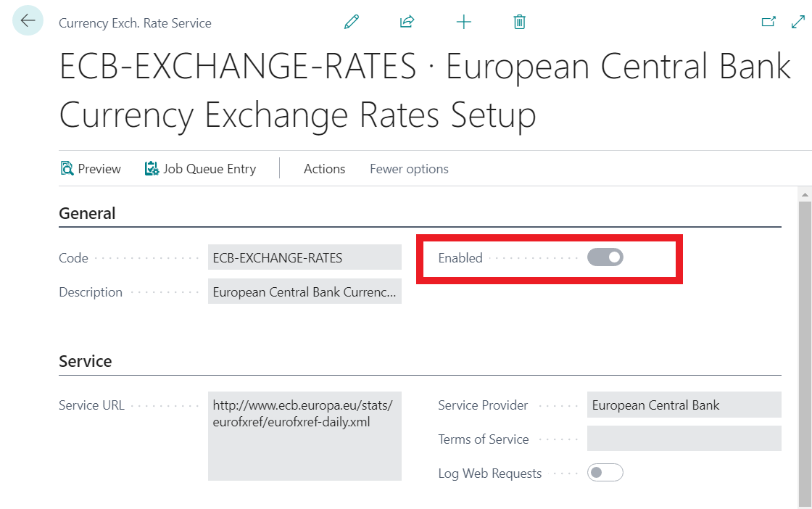Click the Service Provider field
The height and width of the screenshot is (509, 812).
[684, 405]
